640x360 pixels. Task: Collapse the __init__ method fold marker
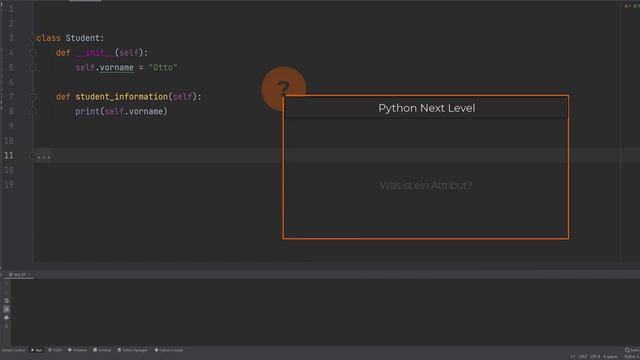point(33,53)
